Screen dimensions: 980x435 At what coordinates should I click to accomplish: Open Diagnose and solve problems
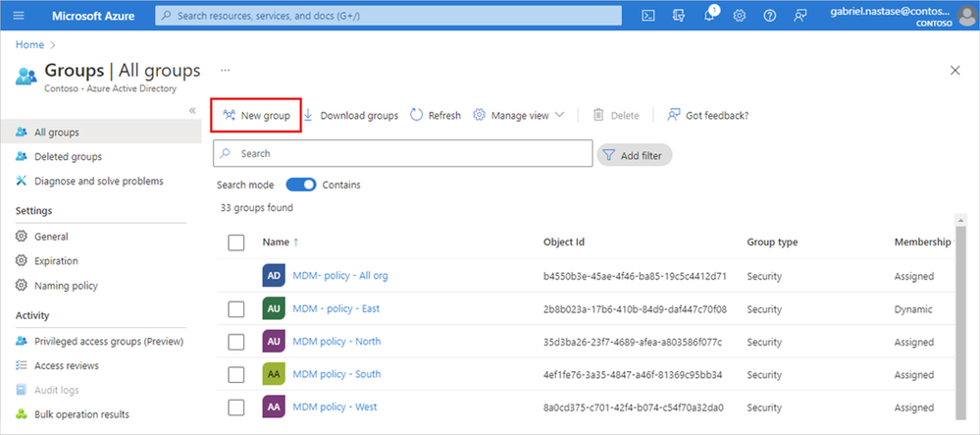coord(101,181)
